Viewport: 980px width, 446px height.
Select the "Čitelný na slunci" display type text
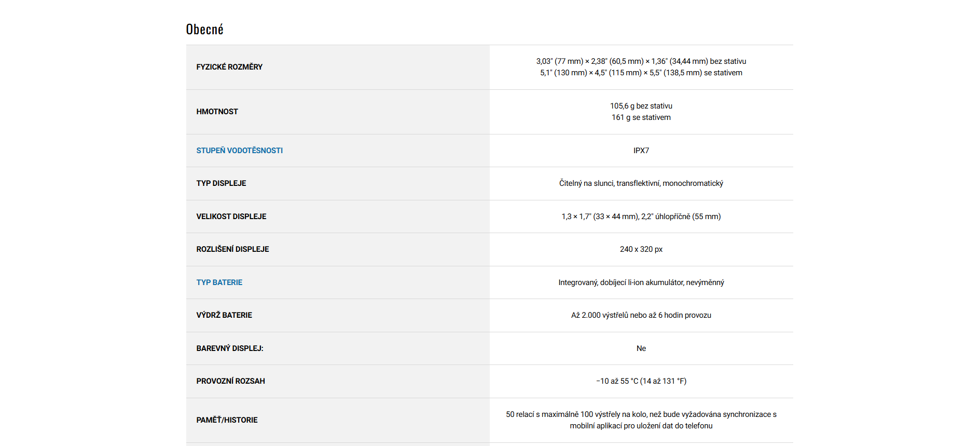641,183
